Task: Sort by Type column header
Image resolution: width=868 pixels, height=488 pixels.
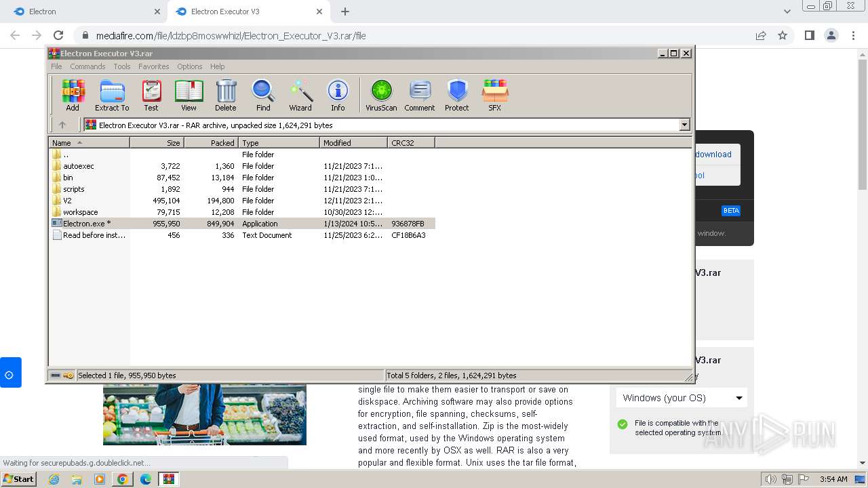Action: pos(279,142)
